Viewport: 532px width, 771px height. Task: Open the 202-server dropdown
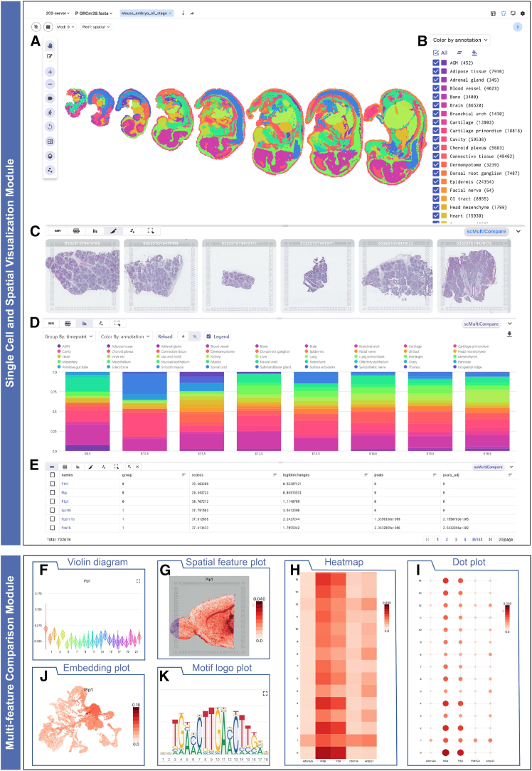58,14
